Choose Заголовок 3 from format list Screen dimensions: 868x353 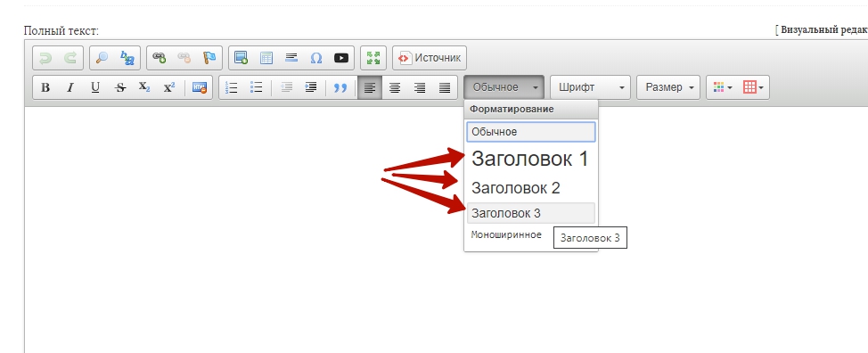[531, 213]
